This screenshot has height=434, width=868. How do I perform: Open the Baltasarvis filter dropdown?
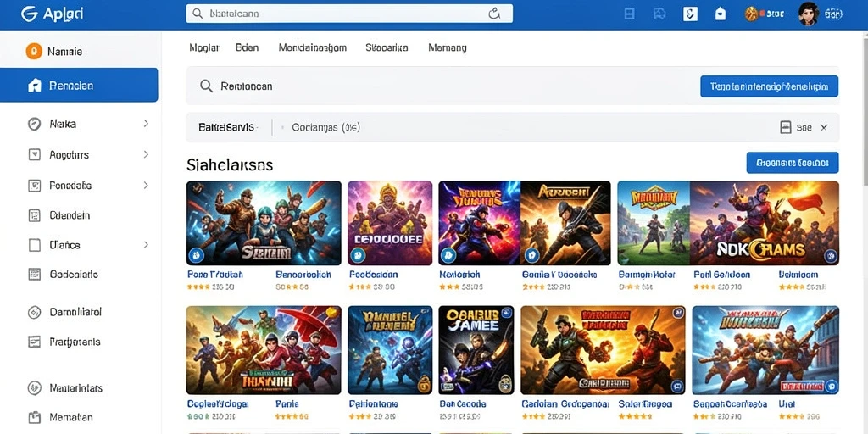226,127
